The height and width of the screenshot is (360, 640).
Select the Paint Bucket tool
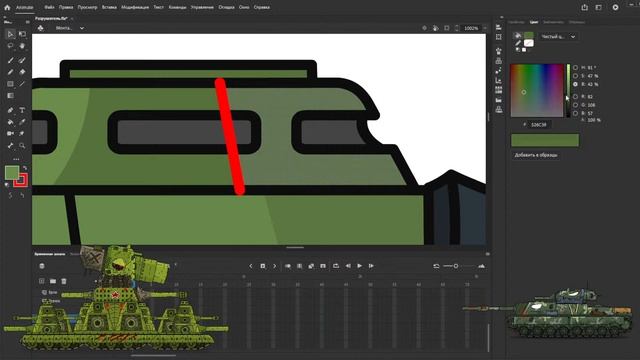[11, 122]
